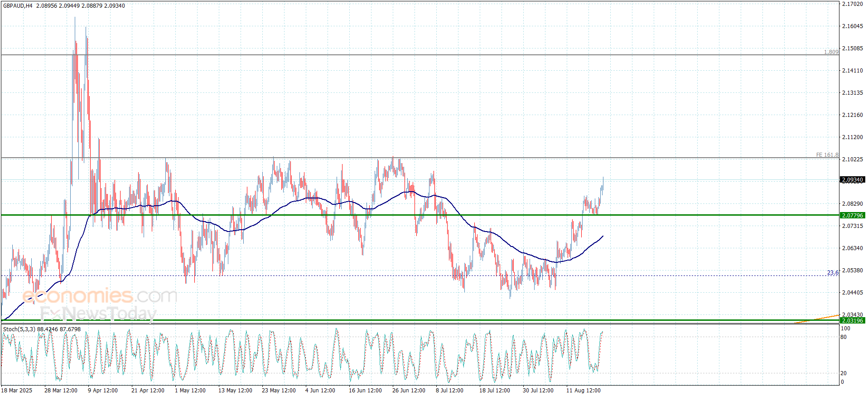Click the 1 May 12:00 date label
Image resolution: width=868 pixels, height=396 pixels.
tap(190, 391)
